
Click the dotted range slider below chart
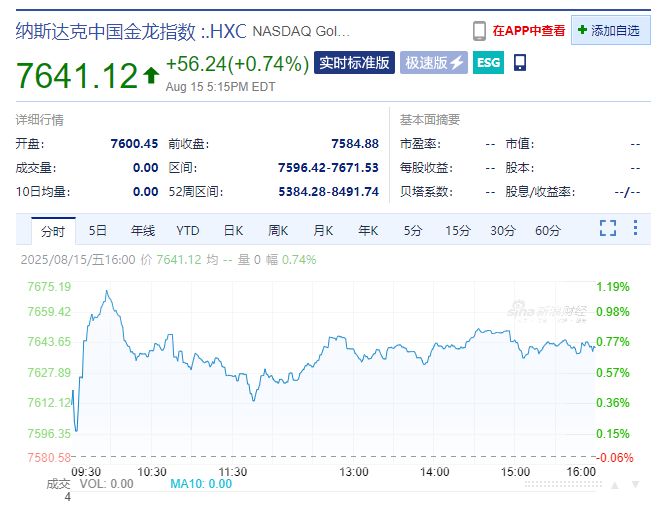(x=563, y=484)
